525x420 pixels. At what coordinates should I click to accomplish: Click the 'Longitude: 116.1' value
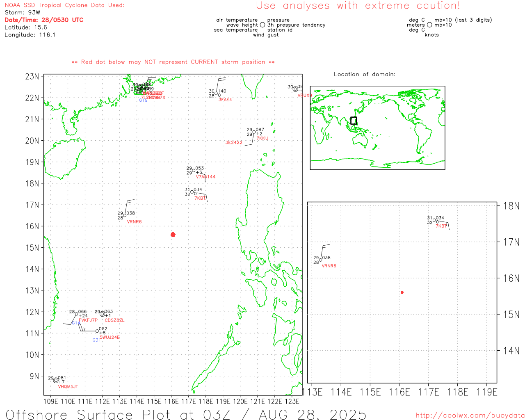click(x=30, y=35)
